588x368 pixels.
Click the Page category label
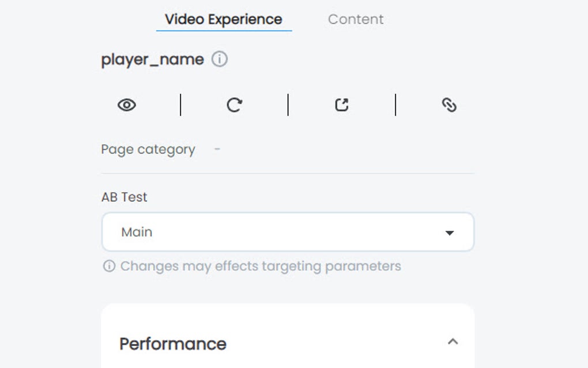(147, 149)
